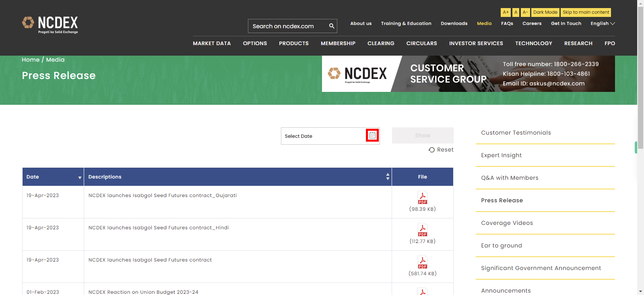
Task: Open the TECHNOLOGY menu
Action: coord(534,44)
